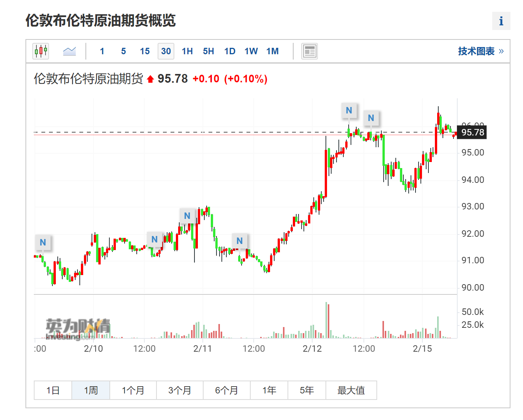Show the 最大值 time range

351,390
